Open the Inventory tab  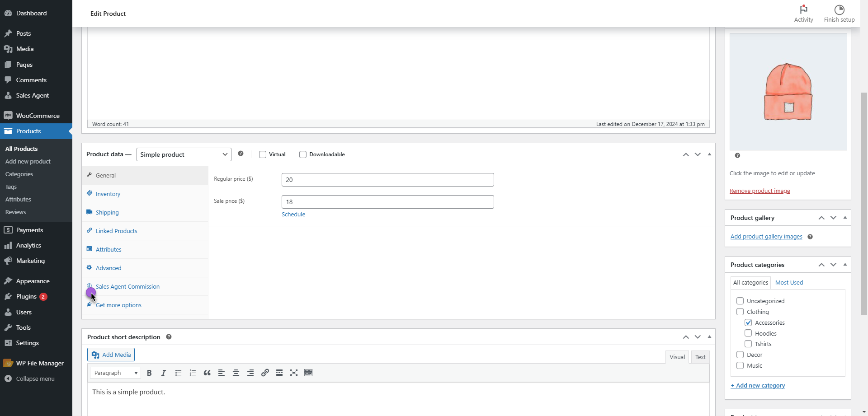pos(145,194)
